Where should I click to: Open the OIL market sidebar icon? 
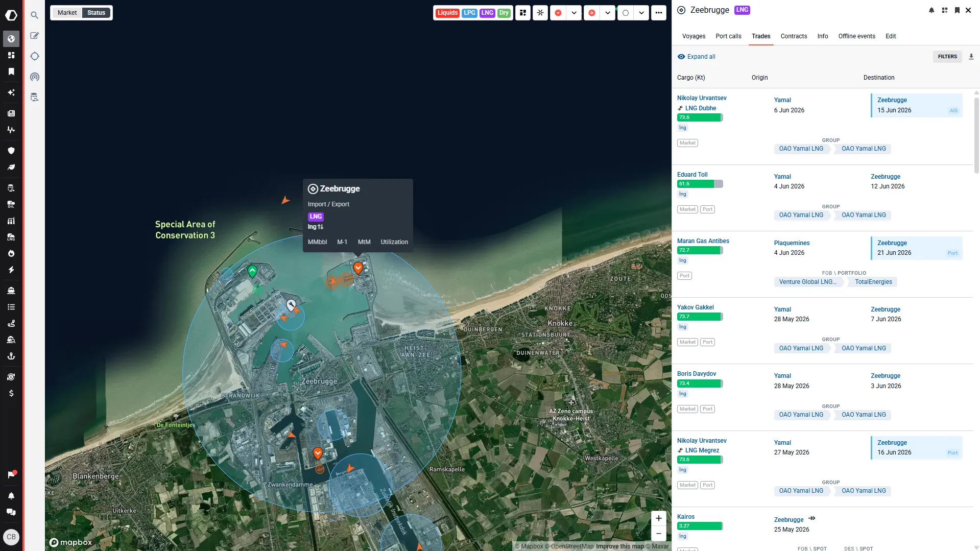(11, 204)
